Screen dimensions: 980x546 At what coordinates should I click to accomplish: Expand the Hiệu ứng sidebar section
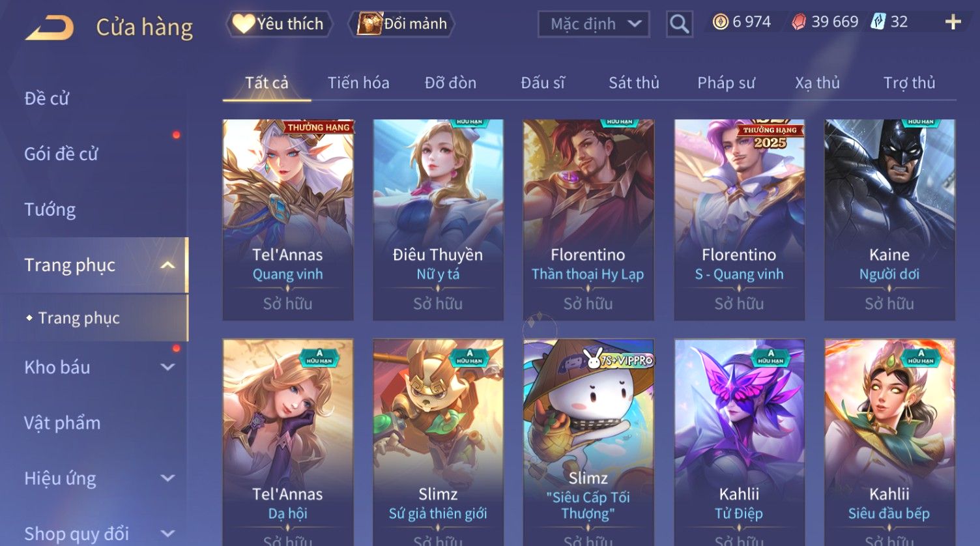[x=167, y=478]
